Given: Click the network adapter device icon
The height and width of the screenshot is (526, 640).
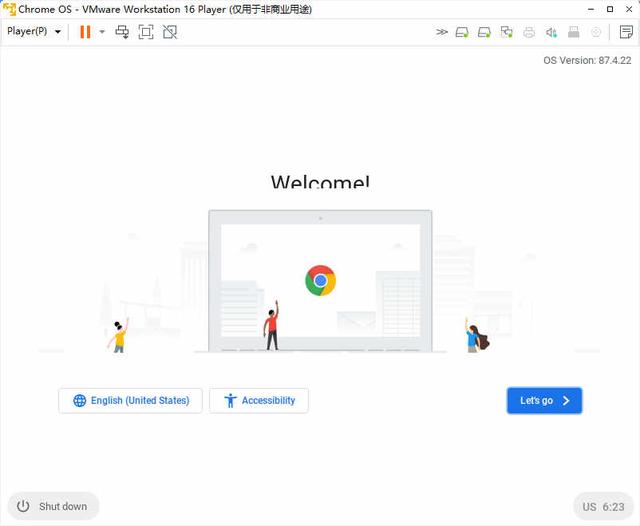Looking at the screenshot, I should (507, 32).
